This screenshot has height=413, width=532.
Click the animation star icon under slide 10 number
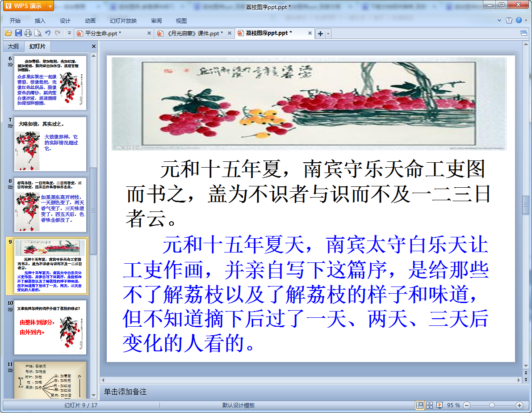click(10, 309)
